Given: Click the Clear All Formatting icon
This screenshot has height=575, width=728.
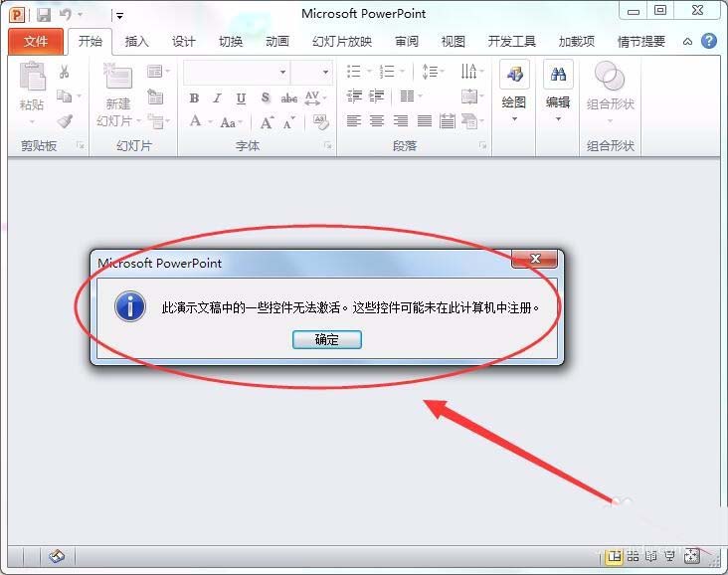Looking at the screenshot, I should [320, 121].
